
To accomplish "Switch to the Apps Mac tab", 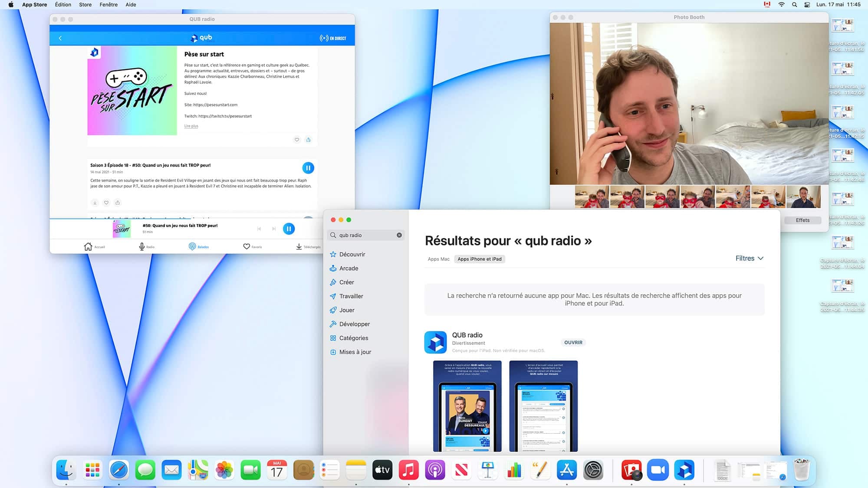I will coord(438,259).
